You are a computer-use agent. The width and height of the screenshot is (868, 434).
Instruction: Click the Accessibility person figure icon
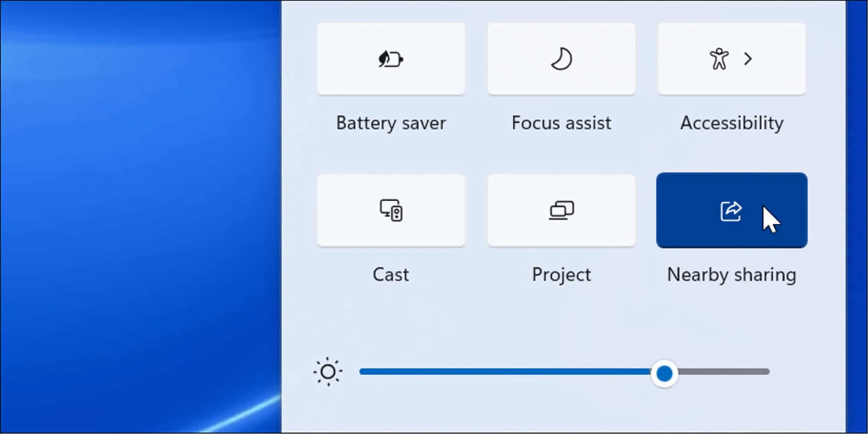click(719, 59)
